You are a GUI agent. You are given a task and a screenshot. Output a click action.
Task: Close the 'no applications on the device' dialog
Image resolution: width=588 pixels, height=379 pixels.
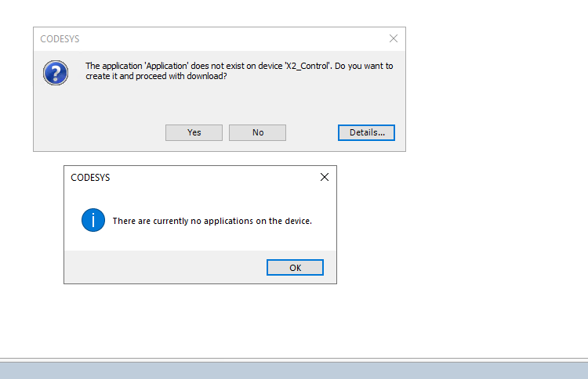coord(325,177)
